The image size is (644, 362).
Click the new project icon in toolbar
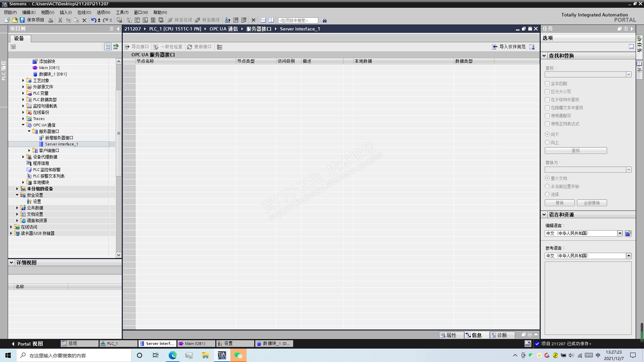[7, 20]
